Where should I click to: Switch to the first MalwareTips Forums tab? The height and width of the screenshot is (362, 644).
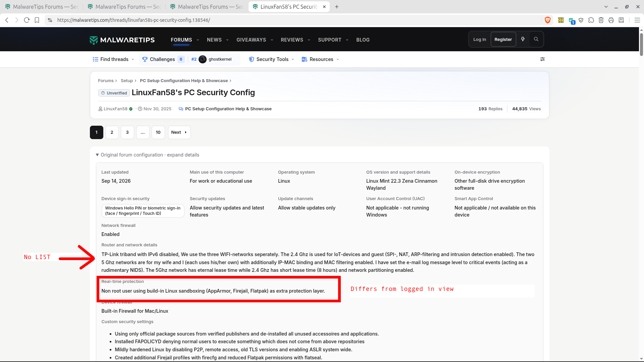[42, 7]
